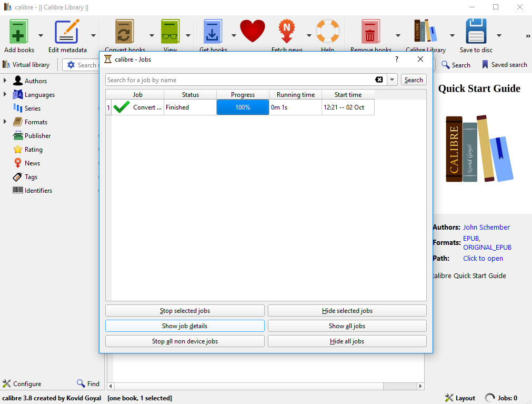Open John Schember author link
The height and width of the screenshot is (404, 532).
coord(486,227)
